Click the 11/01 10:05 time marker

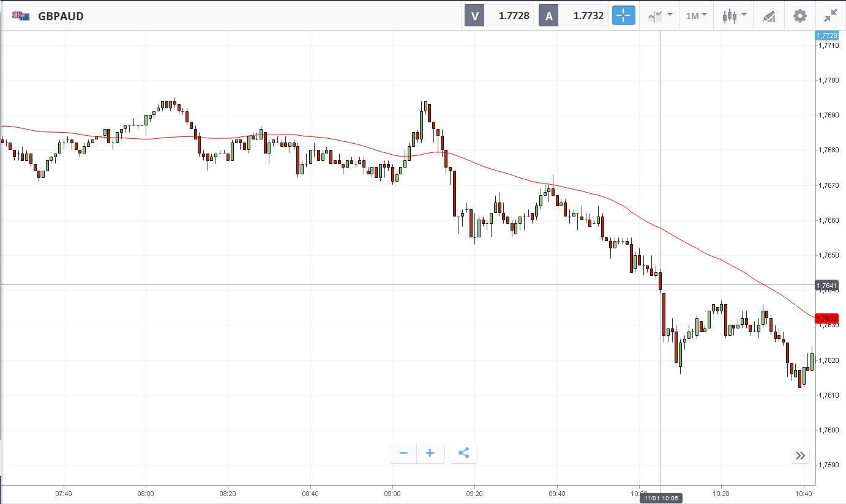tap(661, 498)
